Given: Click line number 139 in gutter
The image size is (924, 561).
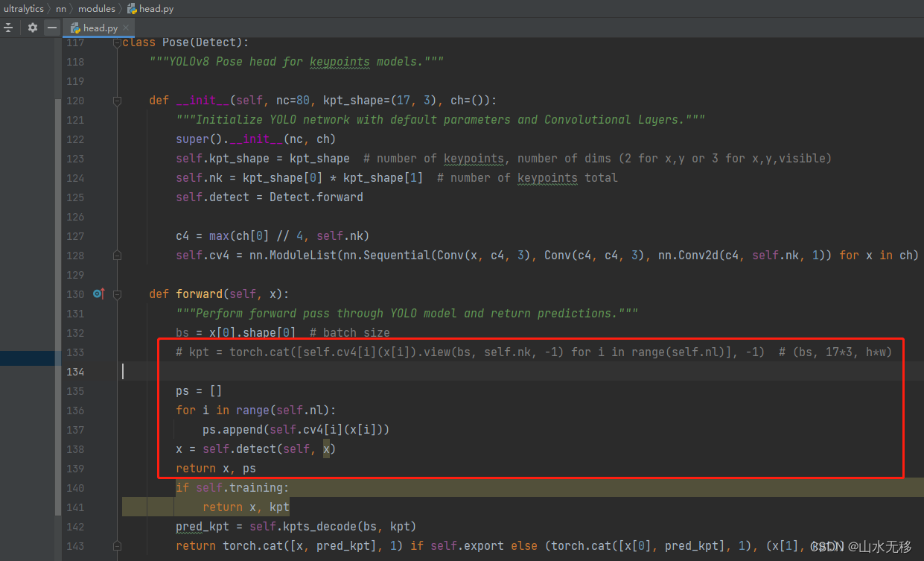Looking at the screenshot, I should (x=75, y=469).
